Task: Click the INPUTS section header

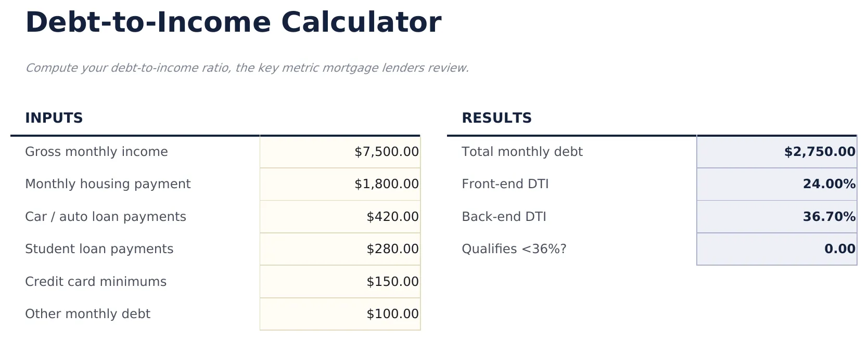Action: (x=54, y=118)
